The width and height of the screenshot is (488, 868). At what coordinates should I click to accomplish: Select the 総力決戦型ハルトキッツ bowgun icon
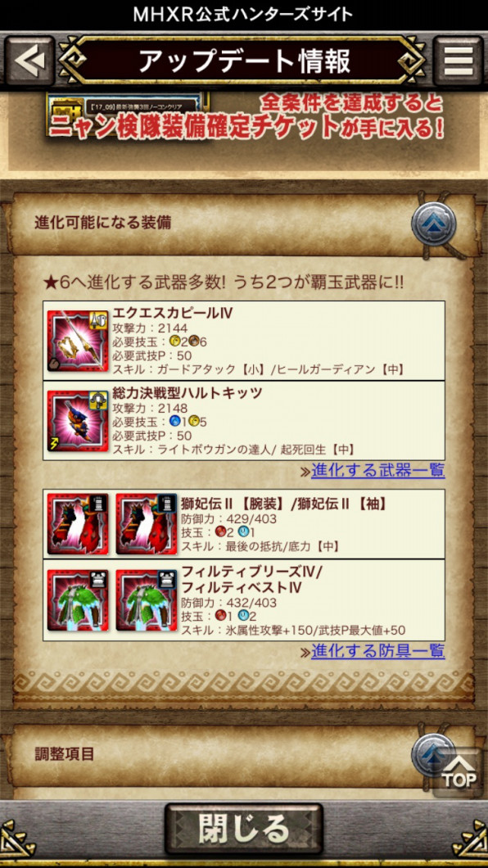78,421
